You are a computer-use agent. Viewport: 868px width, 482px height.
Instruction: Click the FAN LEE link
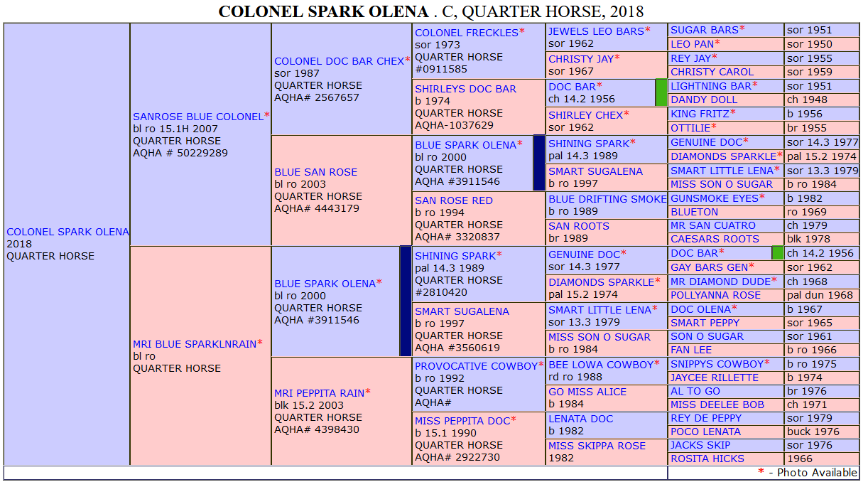pyautogui.click(x=691, y=350)
